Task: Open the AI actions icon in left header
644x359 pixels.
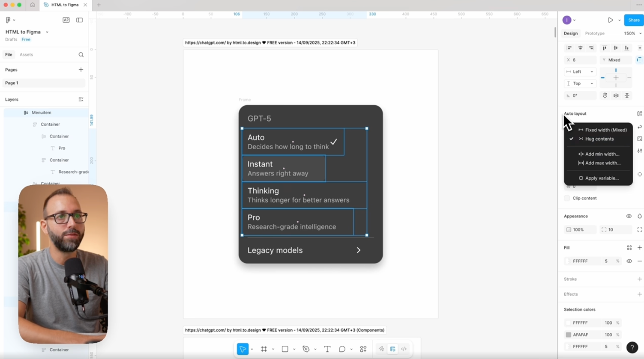Action: click(66, 20)
